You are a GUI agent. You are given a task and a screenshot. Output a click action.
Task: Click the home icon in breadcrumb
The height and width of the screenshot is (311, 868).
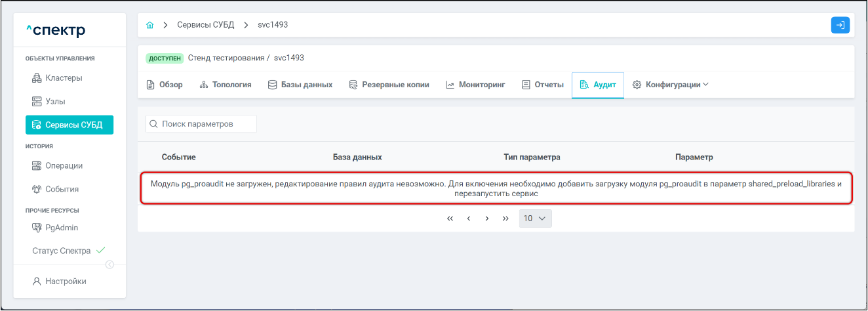click(149, 25)
